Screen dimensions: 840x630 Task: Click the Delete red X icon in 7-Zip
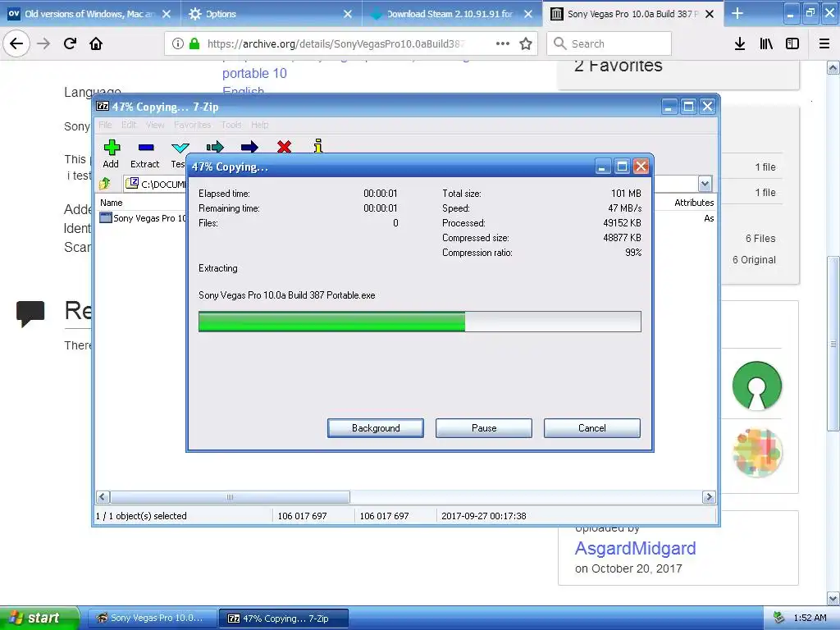click(284, 146)
